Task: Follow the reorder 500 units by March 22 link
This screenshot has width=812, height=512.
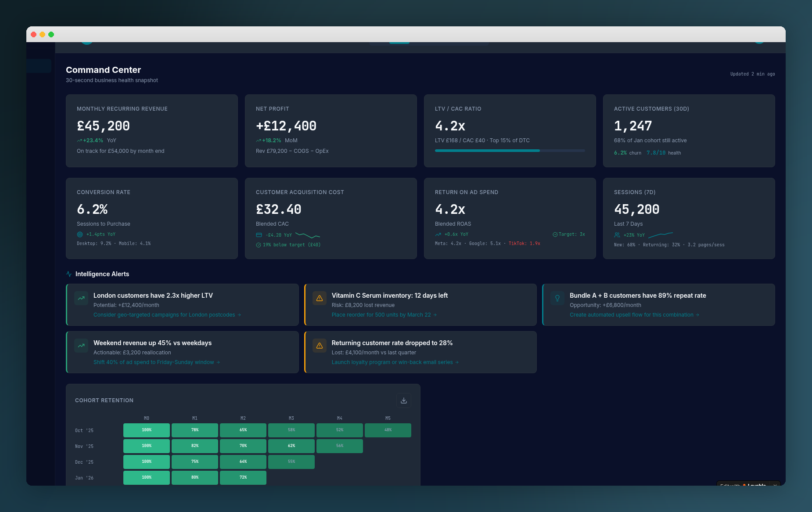Action: (x=384, y=315)
